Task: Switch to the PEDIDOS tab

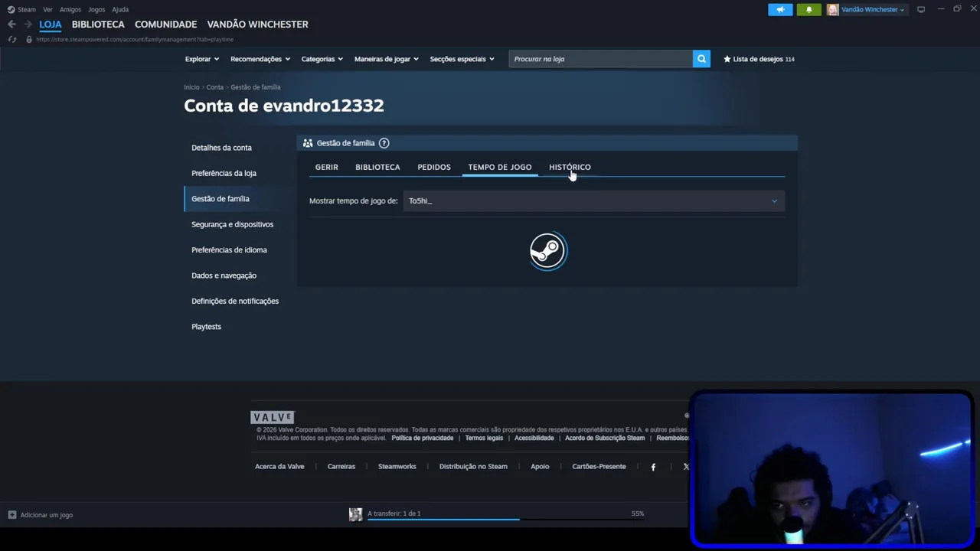Action: tap(434, 167)
